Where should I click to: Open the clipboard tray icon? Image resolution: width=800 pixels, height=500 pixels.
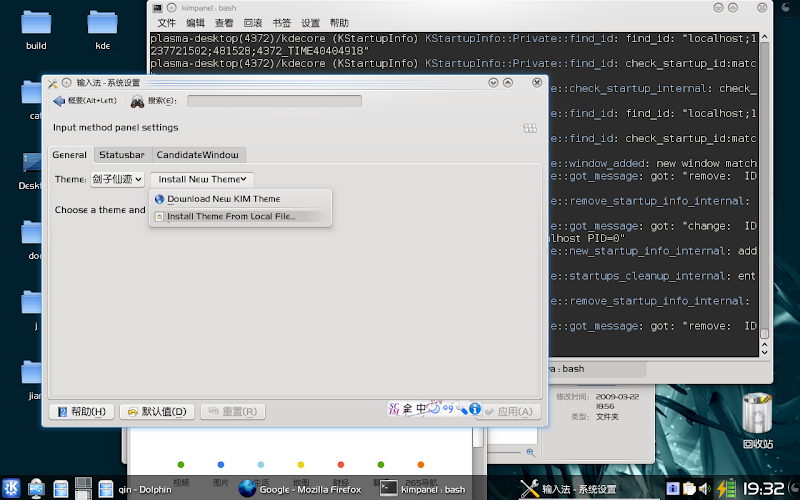(x=689, y=488)
